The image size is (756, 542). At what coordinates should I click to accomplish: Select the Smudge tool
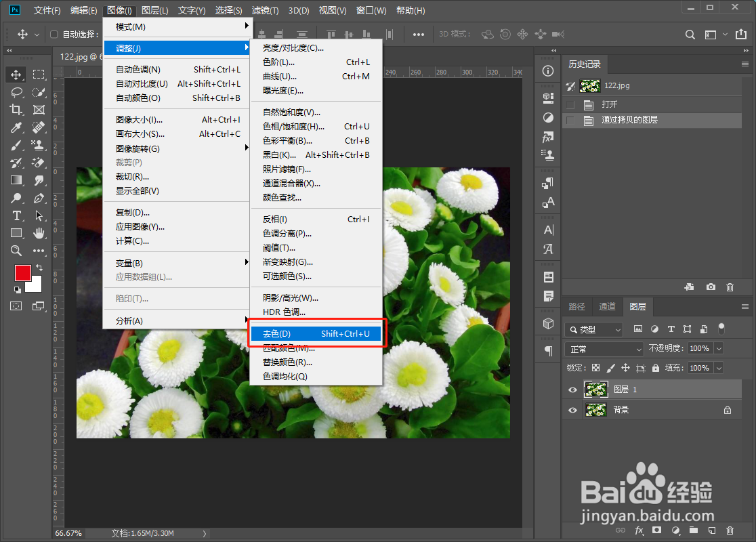click(39, 180)
